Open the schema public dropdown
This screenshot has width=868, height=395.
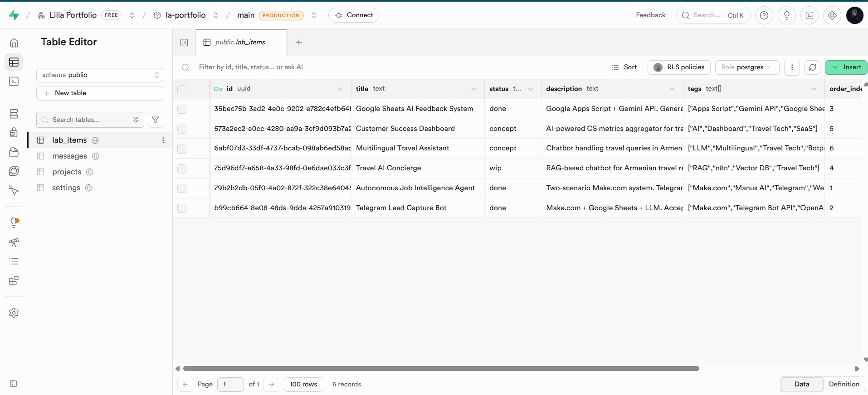click(x=100, y=75)
